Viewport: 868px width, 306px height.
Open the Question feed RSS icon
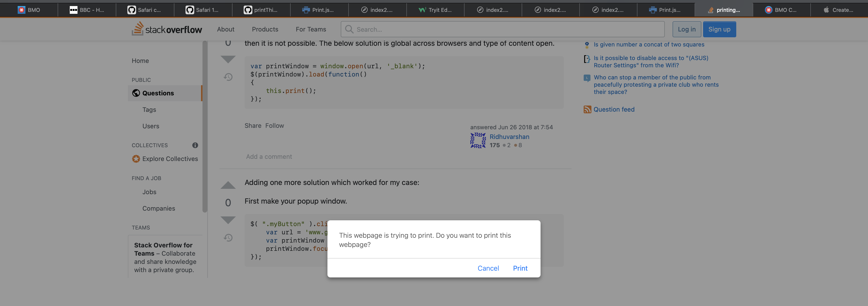[x=587, y=109]
